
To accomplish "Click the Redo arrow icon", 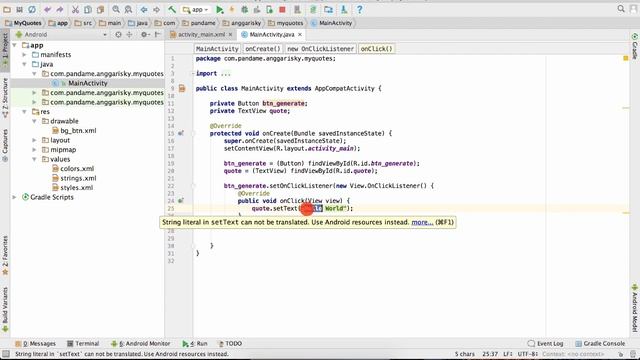I will point(60,9).
